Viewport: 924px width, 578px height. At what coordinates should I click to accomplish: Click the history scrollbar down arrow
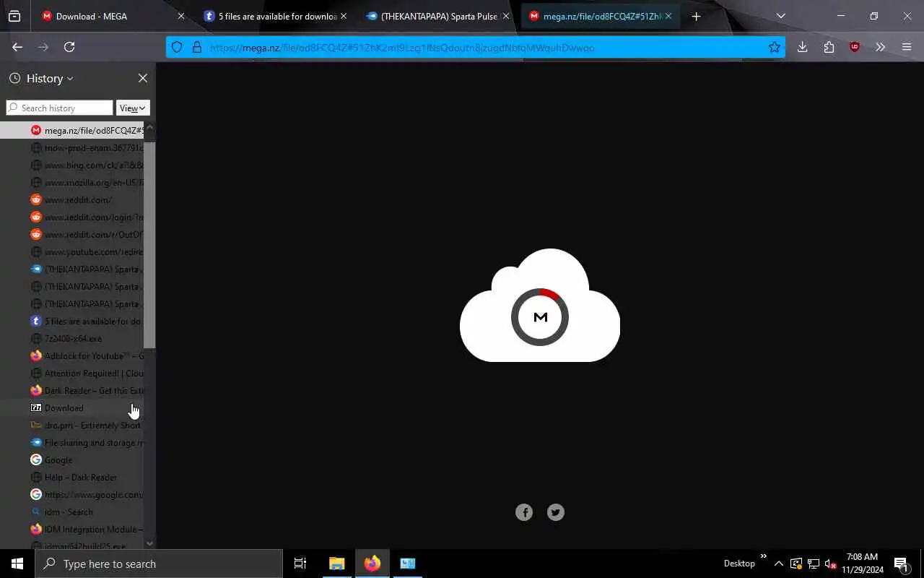149,543
